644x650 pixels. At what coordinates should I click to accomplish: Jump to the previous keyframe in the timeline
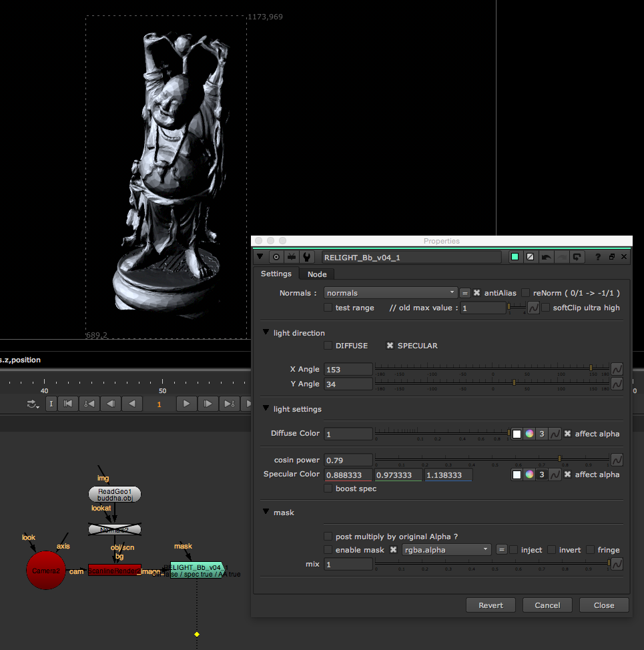pos(89,403)
